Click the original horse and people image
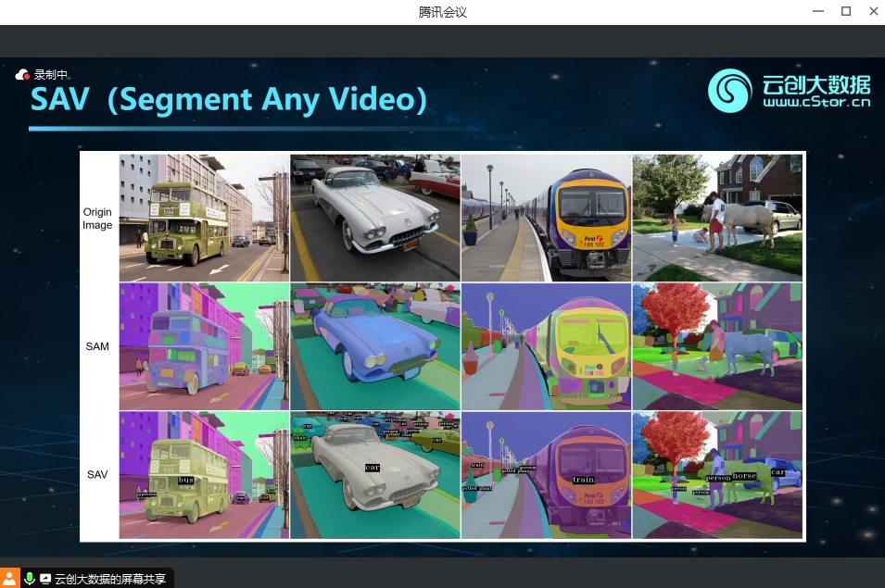Image resolution: width=885 pixels, height=588 pixels. coord(717,218)
